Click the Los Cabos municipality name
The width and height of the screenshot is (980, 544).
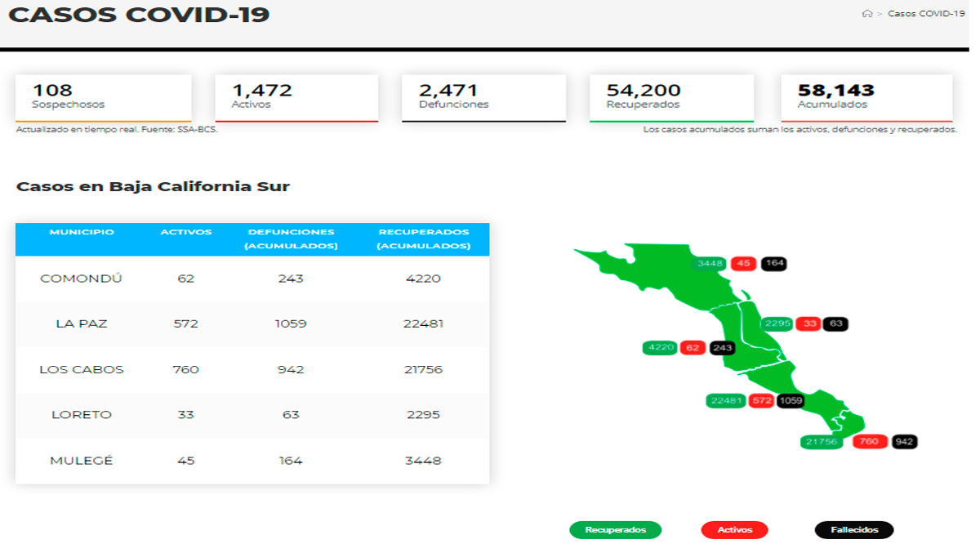[x=82, y=369]
